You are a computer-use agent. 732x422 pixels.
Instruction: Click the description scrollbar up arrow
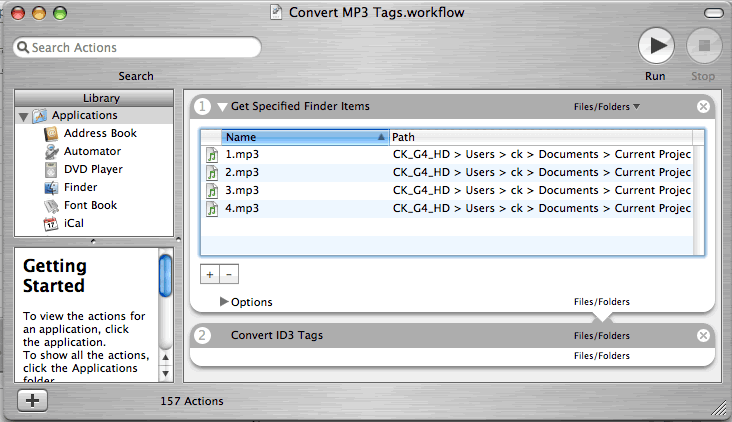pyautogui.click(x=165, y=357)
